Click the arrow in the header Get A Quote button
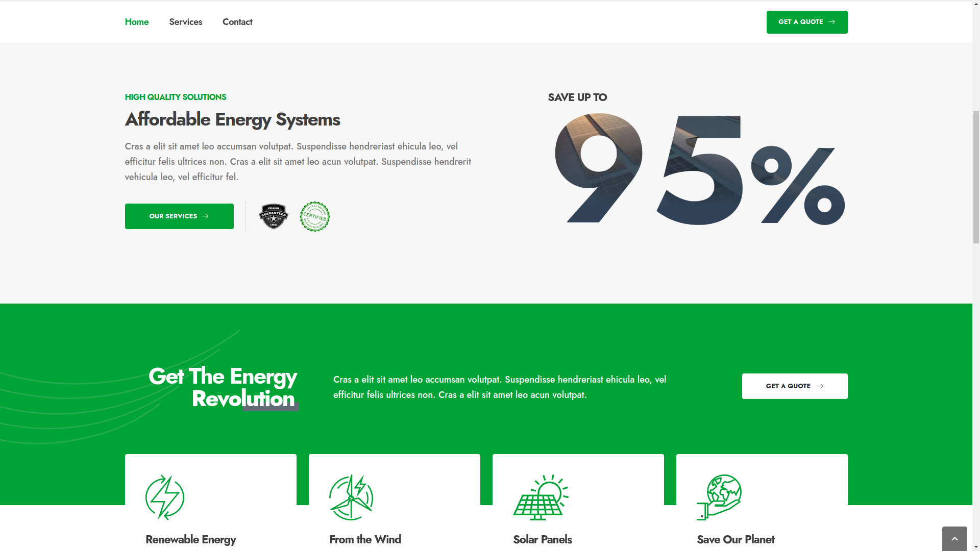 pos(832,22)
